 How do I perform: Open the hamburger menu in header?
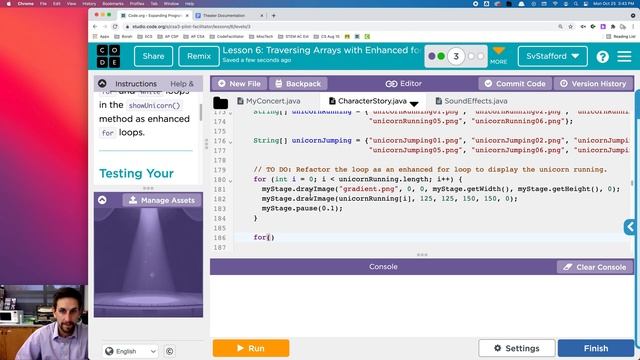[624, 56]
